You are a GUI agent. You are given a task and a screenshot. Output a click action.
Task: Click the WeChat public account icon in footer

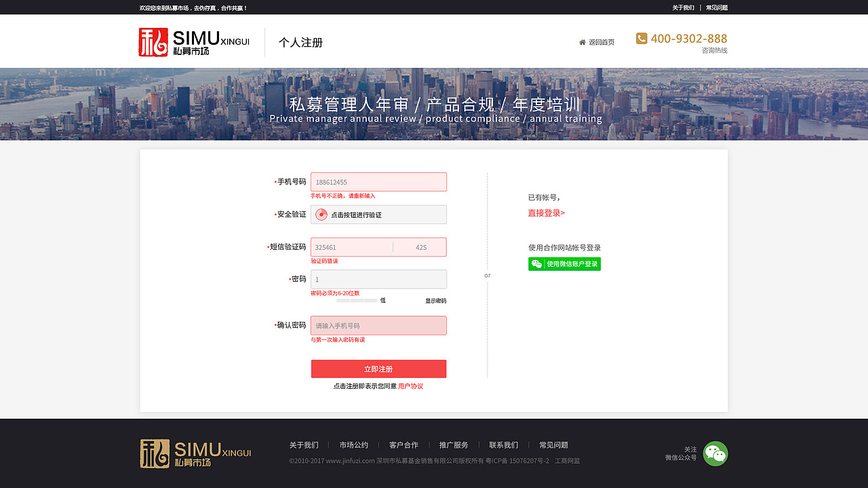pyautogui.click(x=715, y=453)
